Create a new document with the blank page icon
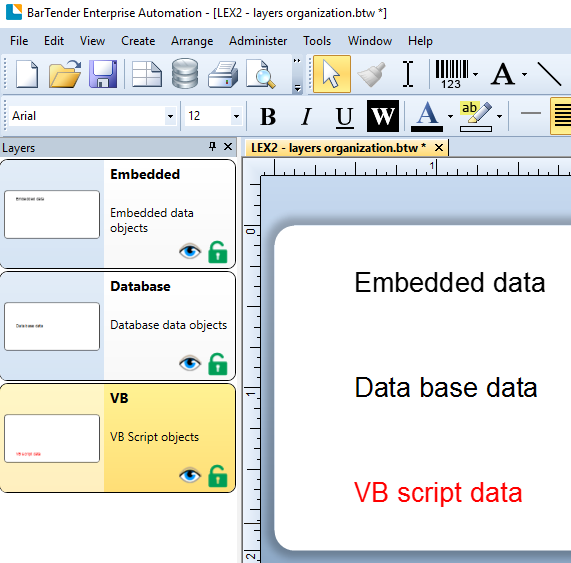The image size is (571, 563). [27, 74]
